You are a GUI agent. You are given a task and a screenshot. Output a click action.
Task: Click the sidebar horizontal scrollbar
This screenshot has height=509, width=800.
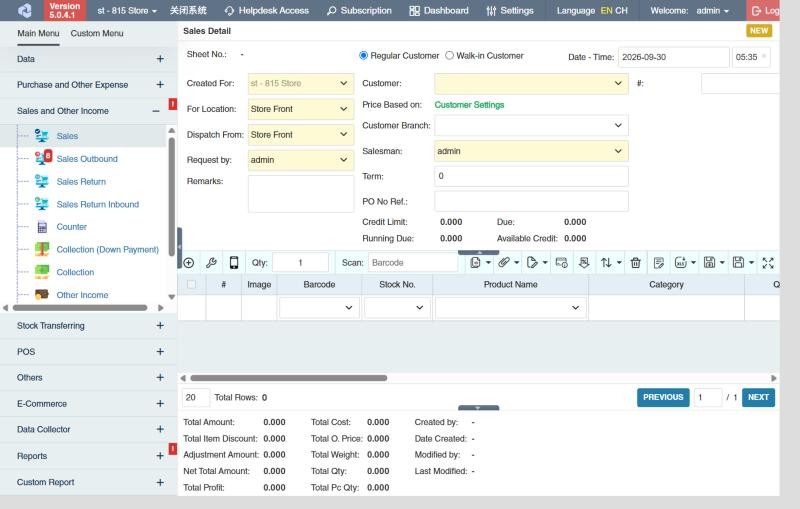(80, 308)
